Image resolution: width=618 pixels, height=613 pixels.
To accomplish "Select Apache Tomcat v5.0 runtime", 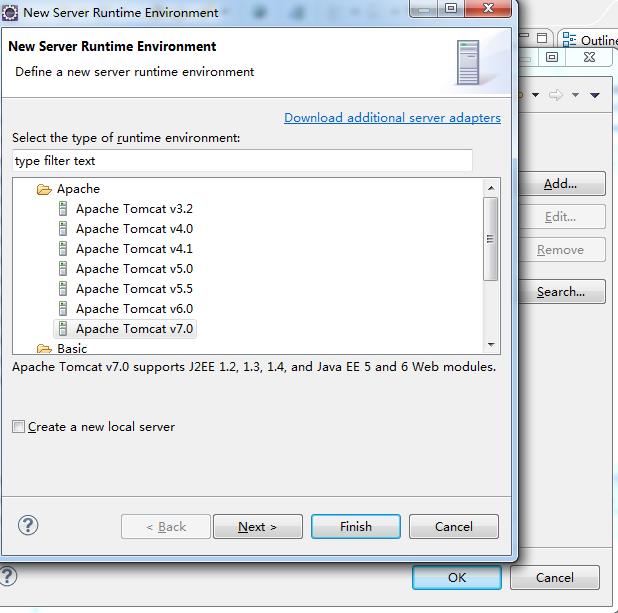I will point(134,269).
